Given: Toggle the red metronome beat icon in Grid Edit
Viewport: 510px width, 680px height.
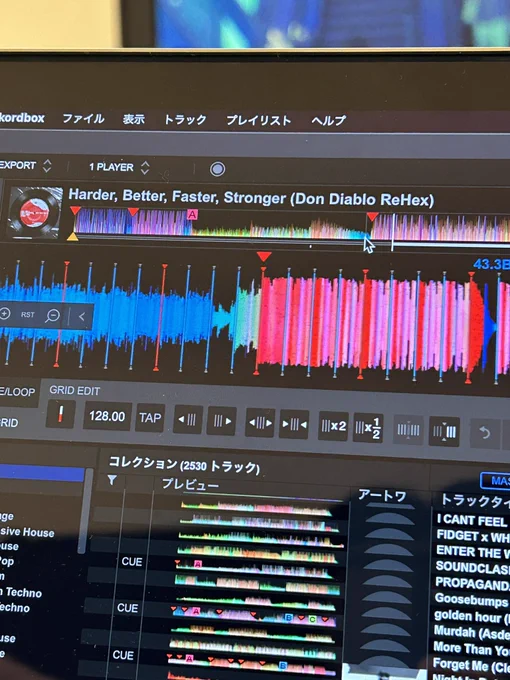Looking at the screenshot, I should 61,414.
